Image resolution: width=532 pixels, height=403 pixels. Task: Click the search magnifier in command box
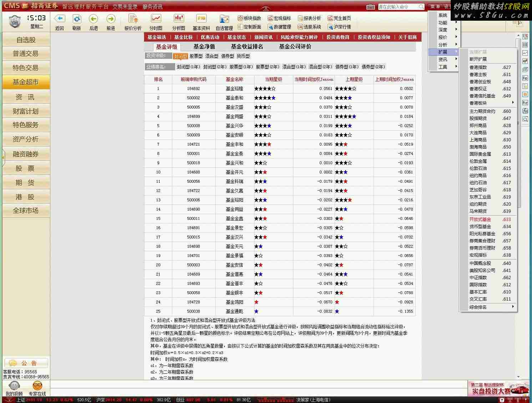tap(421, 7)
